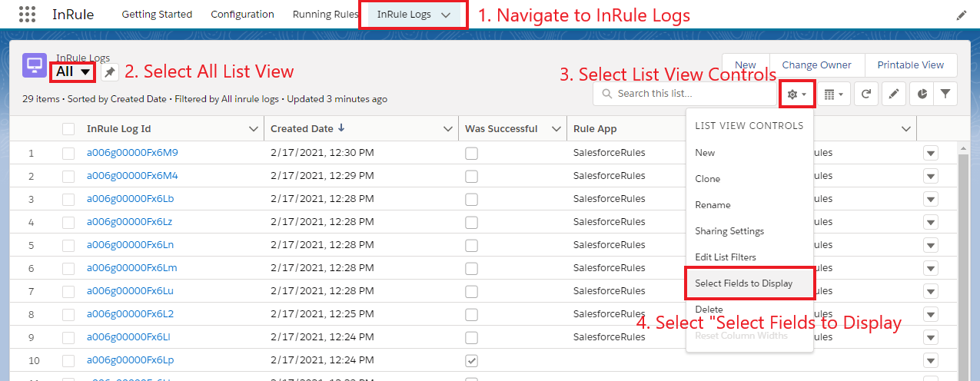Choose Sharing Settings menu item
This screenshot has width=980, height=381.
point(749,231)
